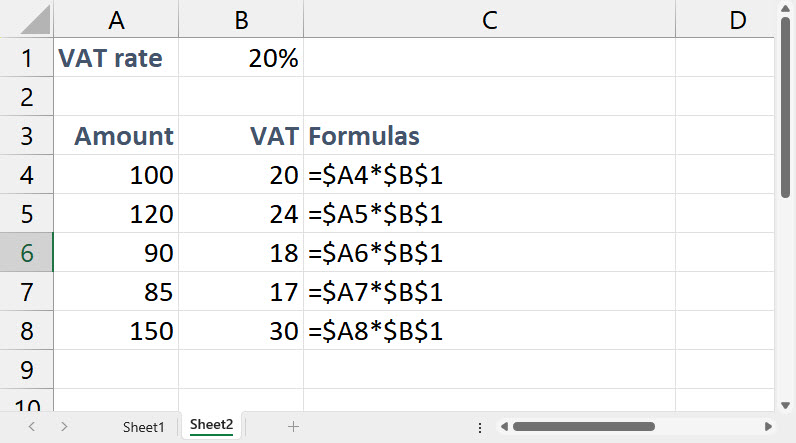Select all cells via corner triangle
The height and width of the screenshot is (443, 796).
28,20
